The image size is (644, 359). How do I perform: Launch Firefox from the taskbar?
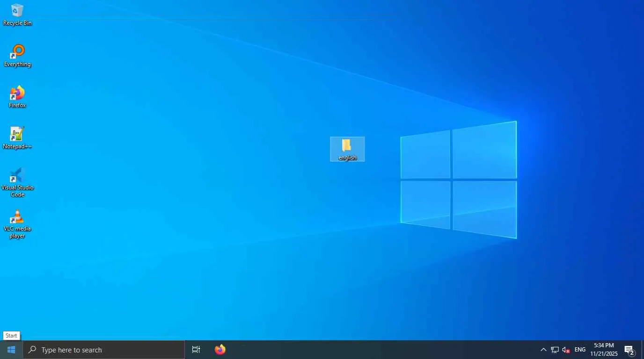[x=220, y=350]
